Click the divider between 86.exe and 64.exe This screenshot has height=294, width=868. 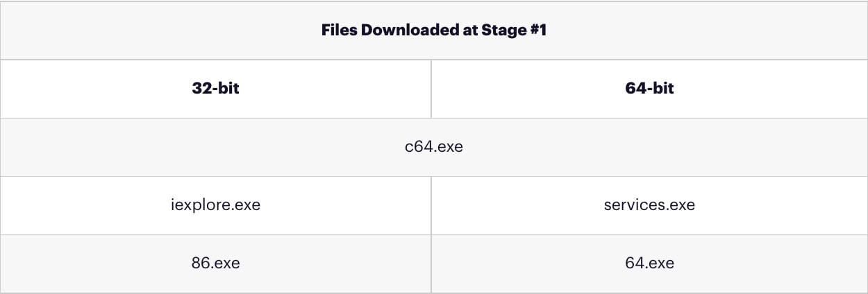coord(431,263)
